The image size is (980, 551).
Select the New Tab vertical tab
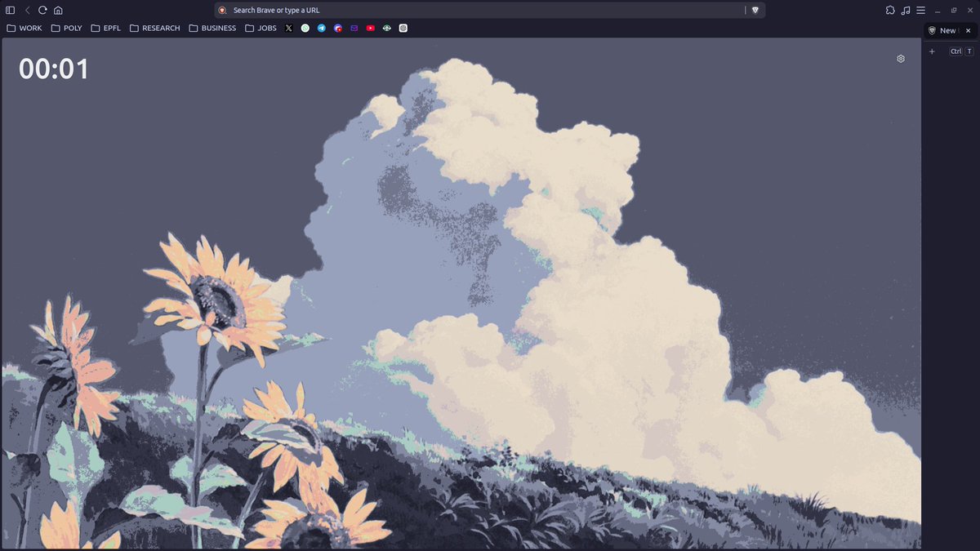point(951,30)
